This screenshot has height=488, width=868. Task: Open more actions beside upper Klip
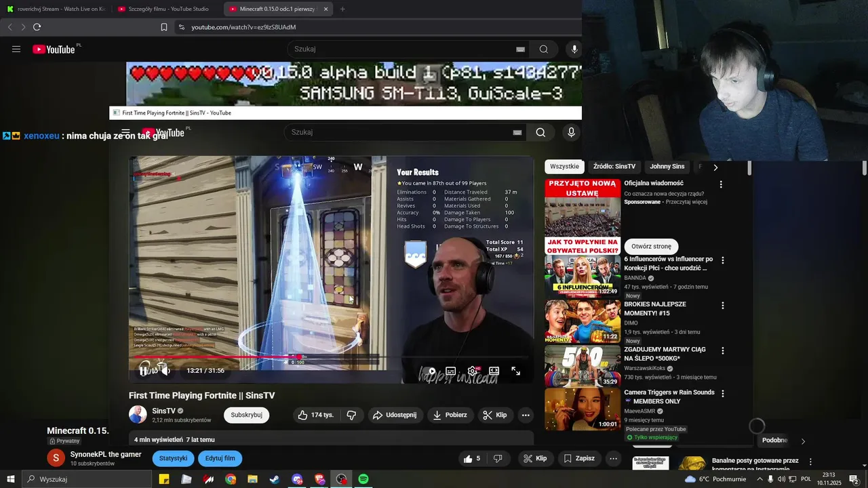[x=526, y=415]
